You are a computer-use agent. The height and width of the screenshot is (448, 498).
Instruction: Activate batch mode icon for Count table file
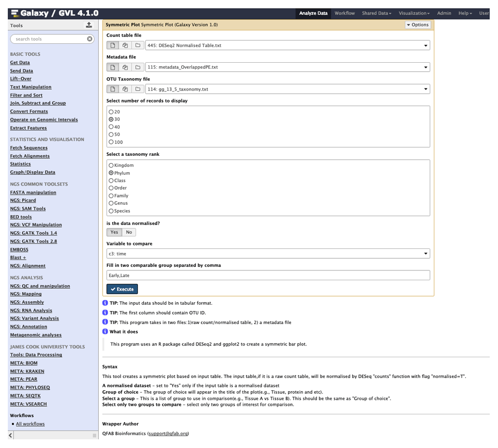point(125,45)
